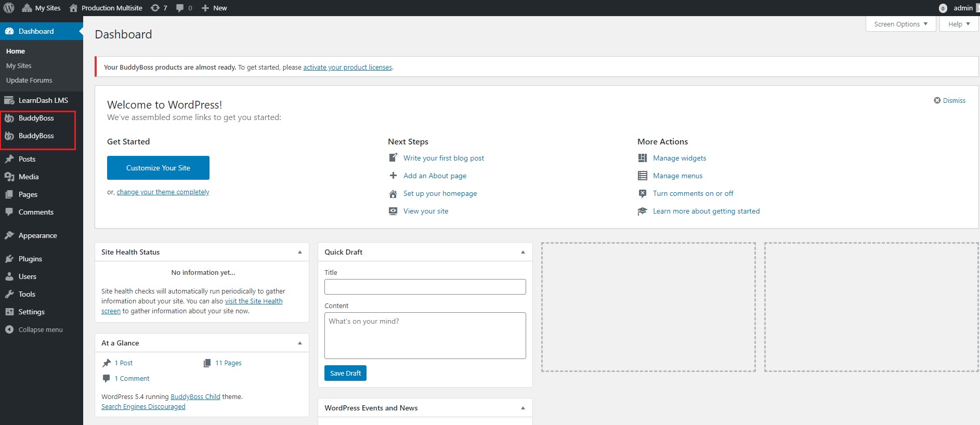Screen dimensions: 980x425
Task: Click the Comments icon in sidebar
Action: tap(9, 212)
